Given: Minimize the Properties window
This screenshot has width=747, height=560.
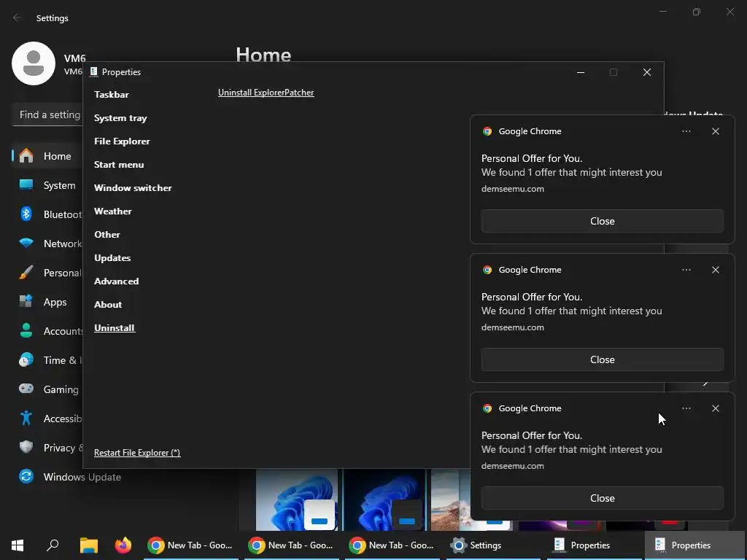Looking at the screenshot, I should 580,72.
